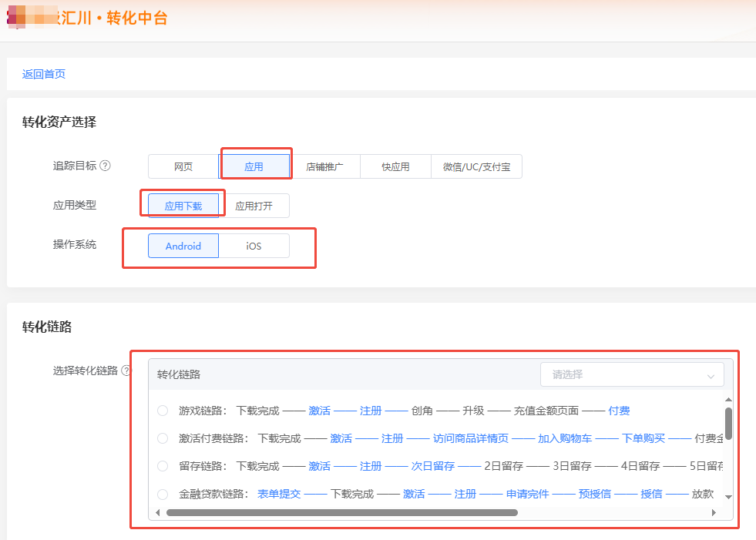Click the vertical scrollbar down arrow in chain list
This screenshot has height=540, width=756.
[x=728, y=497]
